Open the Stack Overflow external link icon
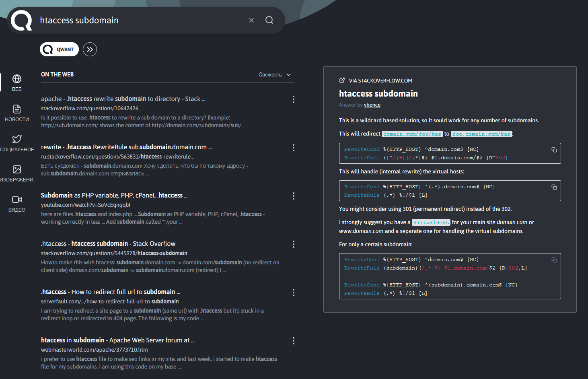This screenshot has width=588, height=379. pos(342,80)
